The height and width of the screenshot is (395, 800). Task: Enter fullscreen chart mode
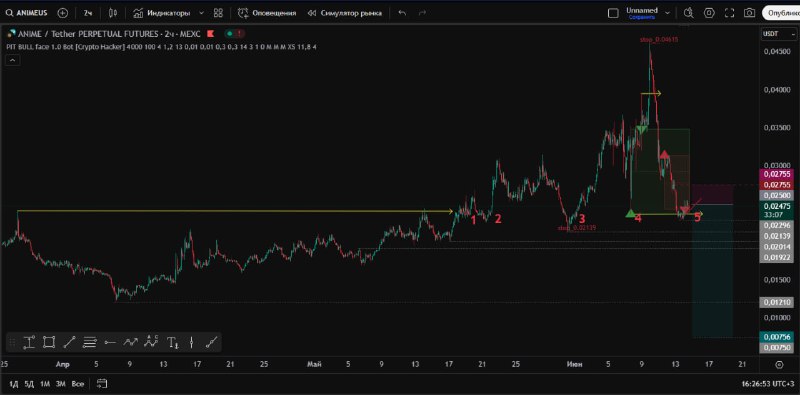click(730, 13)
